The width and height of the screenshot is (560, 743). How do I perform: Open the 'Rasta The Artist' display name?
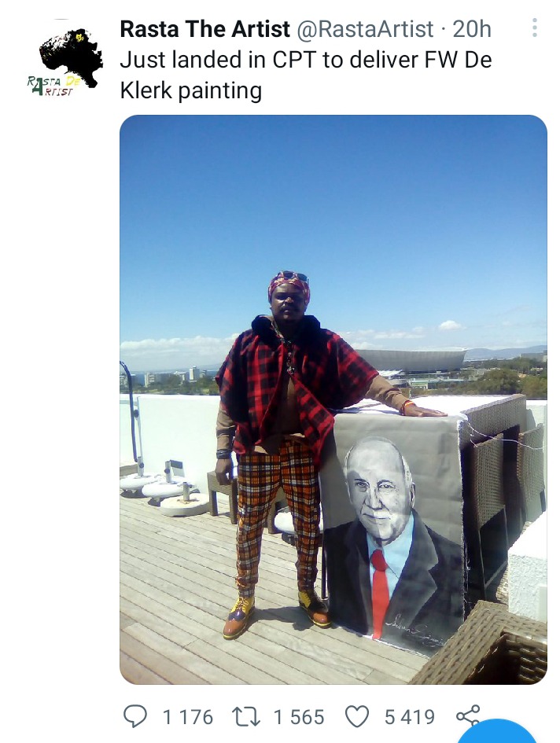pos(204,29)
